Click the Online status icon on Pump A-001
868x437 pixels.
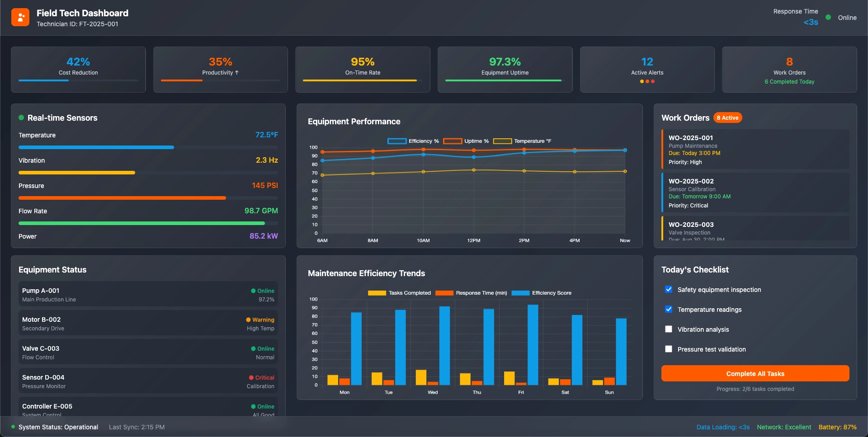click(x=253, y=291)
